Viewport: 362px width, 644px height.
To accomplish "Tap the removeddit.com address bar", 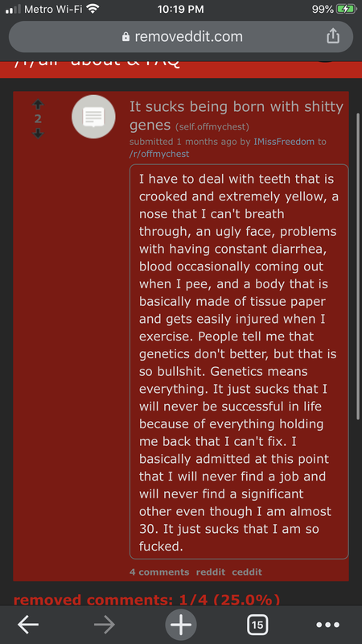I will pos(181,37).
